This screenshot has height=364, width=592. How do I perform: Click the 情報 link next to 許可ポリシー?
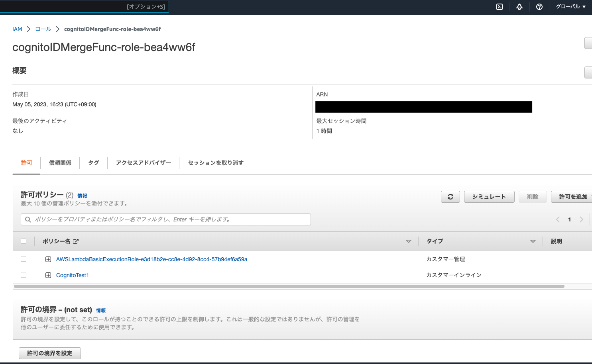pos(82,195)
